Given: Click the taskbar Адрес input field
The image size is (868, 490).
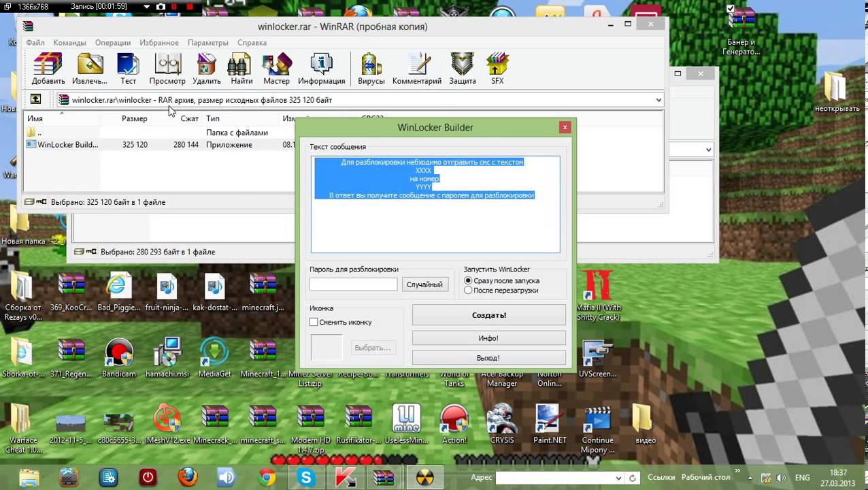Looking at the screenshot, I should click(x=556, y=478).
